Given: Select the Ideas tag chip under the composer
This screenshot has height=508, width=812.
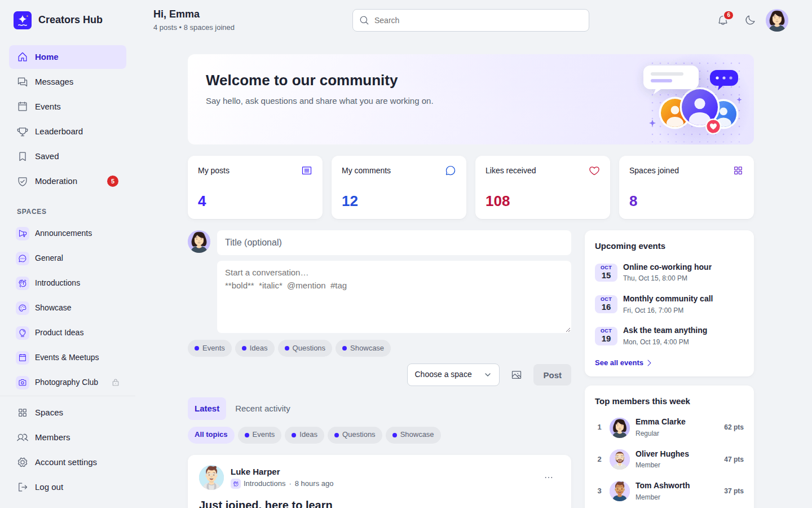Looking at the screenshot, I should click(255, 348).
